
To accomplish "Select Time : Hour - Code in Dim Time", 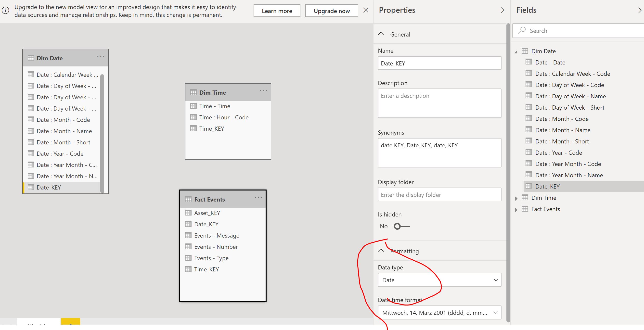I will point(224,117).
